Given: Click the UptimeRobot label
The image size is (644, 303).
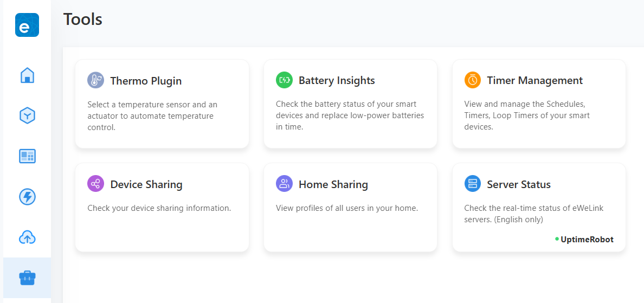Looking at the screenshot, I should tap(587, 239).
